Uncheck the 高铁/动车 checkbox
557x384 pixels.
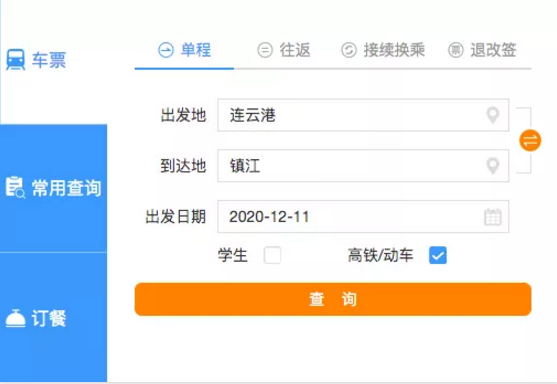coord(438,255)
